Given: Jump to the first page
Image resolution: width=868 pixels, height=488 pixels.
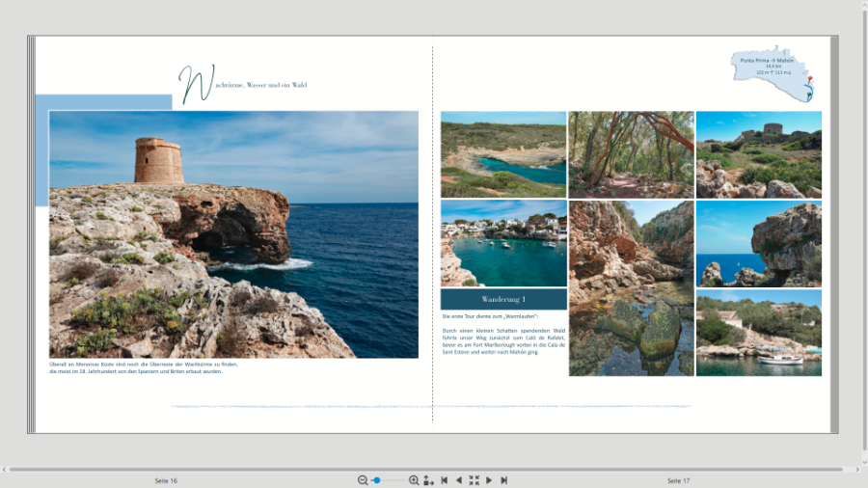Looking at the screenshot, I should [x=444, y=480].
